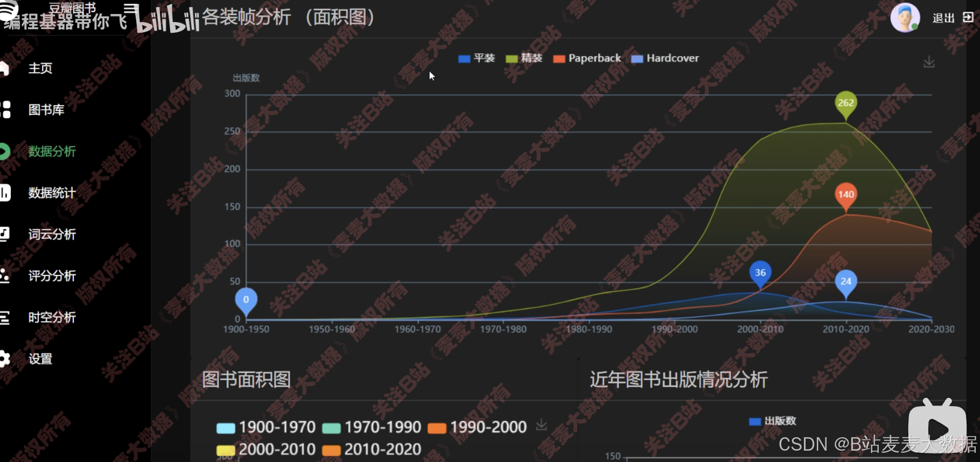This screenshot has width=980, height=462.
Task: Toggle the 精装 series in legend
Action: click(x=524, y=58)
